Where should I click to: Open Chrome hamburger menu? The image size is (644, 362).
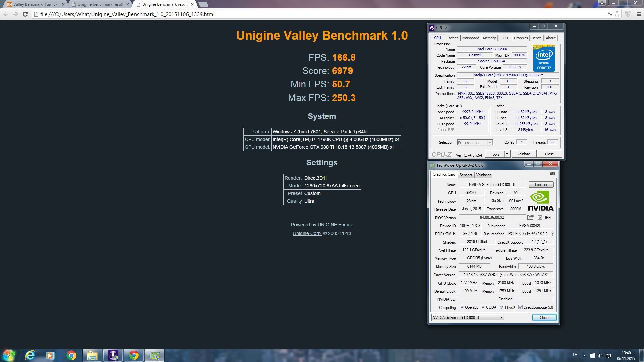pyautogui.click(x=639, y=14)
